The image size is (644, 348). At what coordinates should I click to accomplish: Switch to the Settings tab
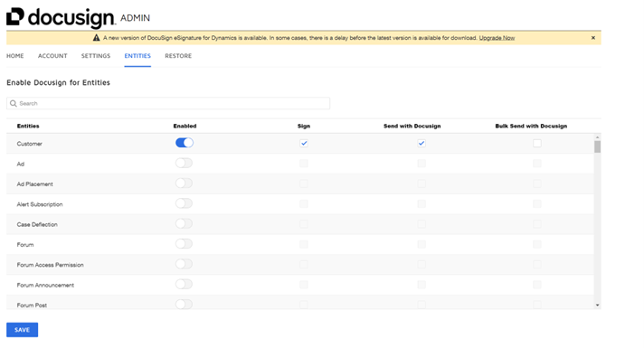[x=96, y=56]
